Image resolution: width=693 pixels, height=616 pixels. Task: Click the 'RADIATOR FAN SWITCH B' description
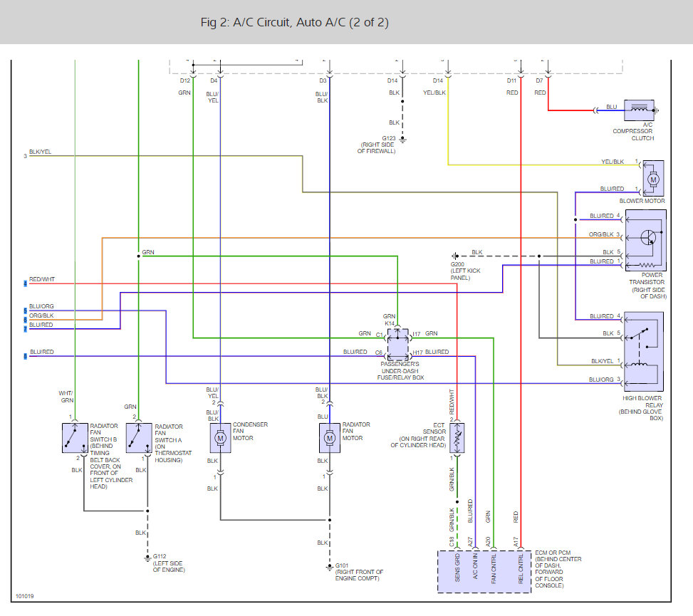click(111, 456)
